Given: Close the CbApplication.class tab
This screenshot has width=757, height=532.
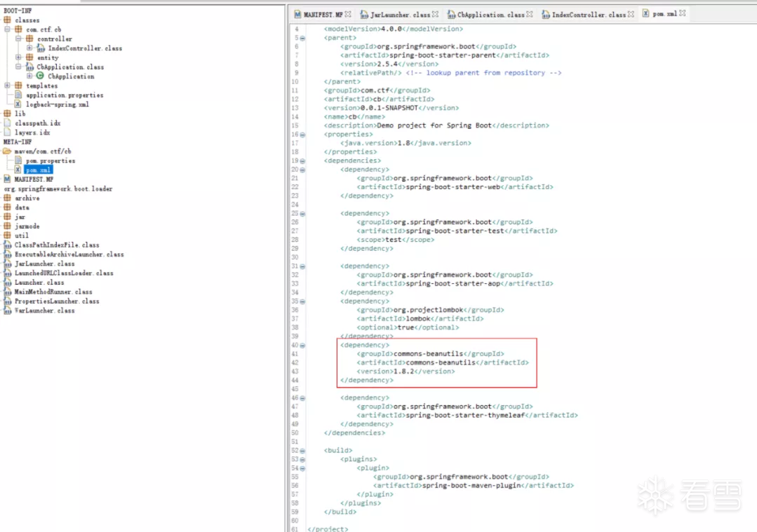Looking at the screenshot, I should pos(530,14).
